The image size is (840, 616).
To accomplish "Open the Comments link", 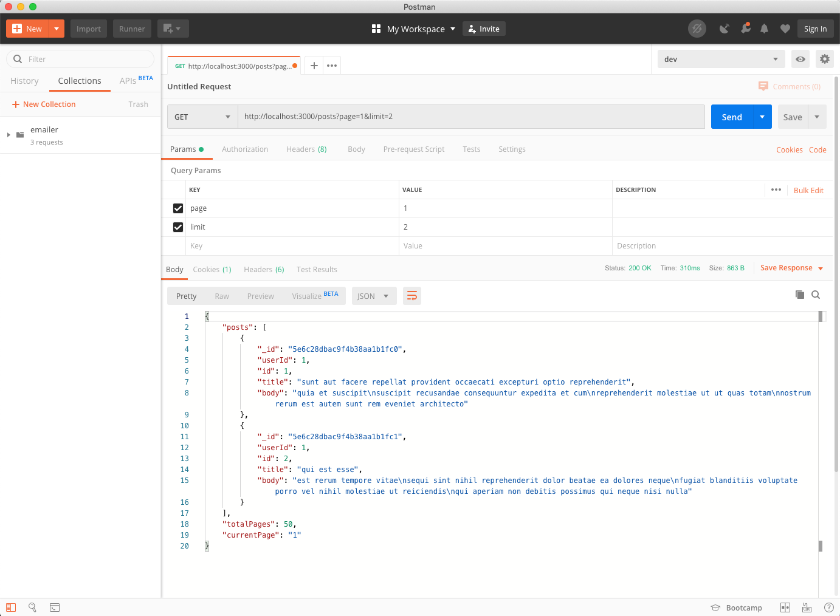I will click(x=790, y=86).
